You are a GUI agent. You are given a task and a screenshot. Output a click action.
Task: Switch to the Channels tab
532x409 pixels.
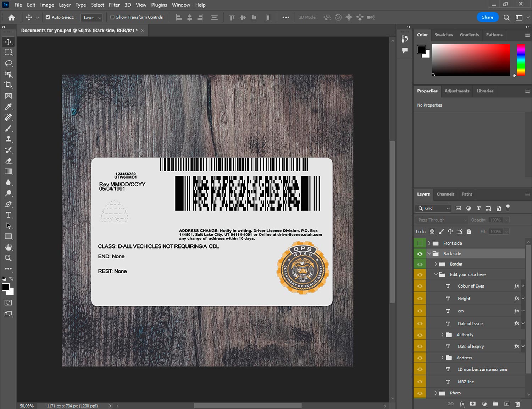click(445, 194)
